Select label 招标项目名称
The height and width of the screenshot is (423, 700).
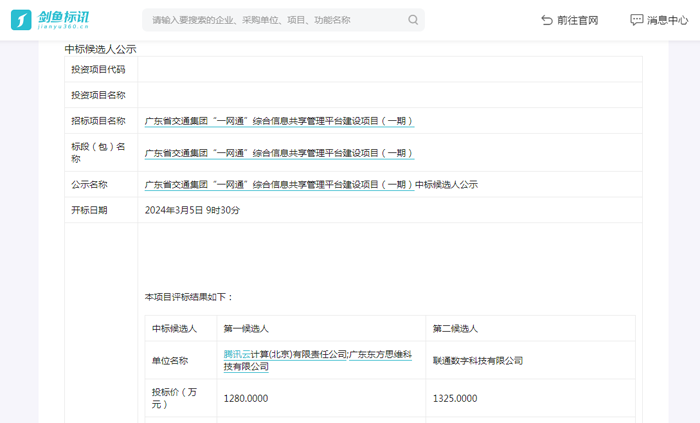tap(98, 121)
